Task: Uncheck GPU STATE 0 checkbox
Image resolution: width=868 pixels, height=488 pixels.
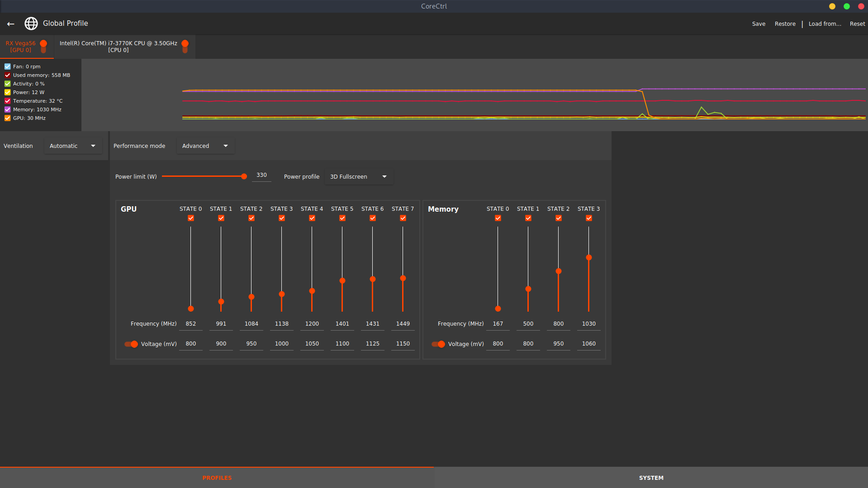Action: tap(191, 218)
